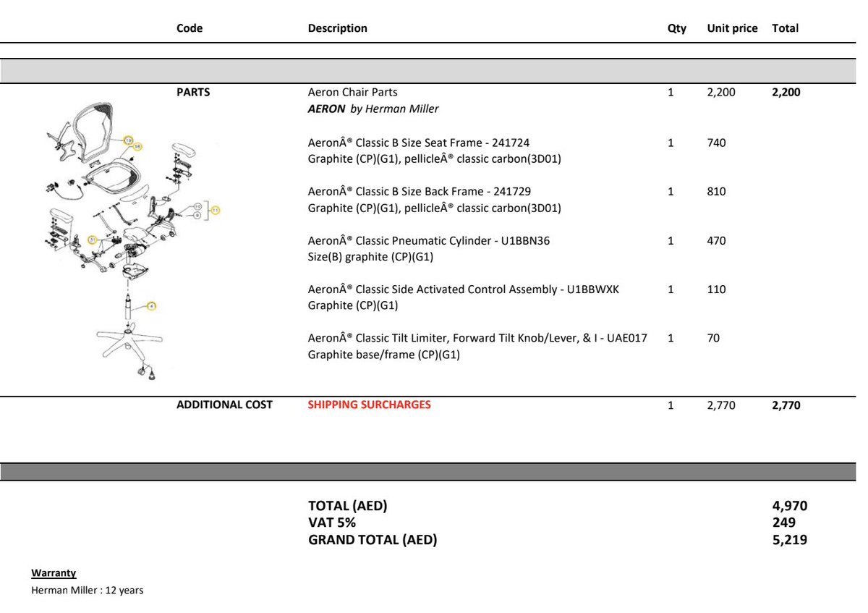Click quantity "1" in the Shipping Surcharges row

671,405
